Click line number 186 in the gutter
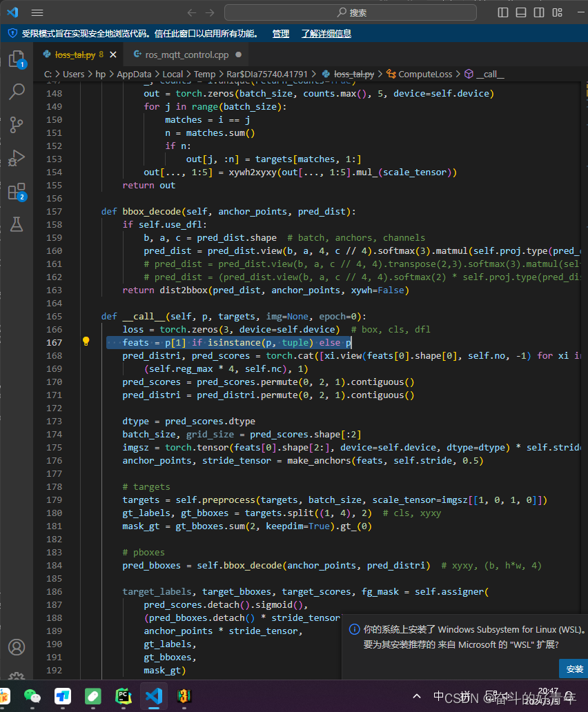 (54, 592)
